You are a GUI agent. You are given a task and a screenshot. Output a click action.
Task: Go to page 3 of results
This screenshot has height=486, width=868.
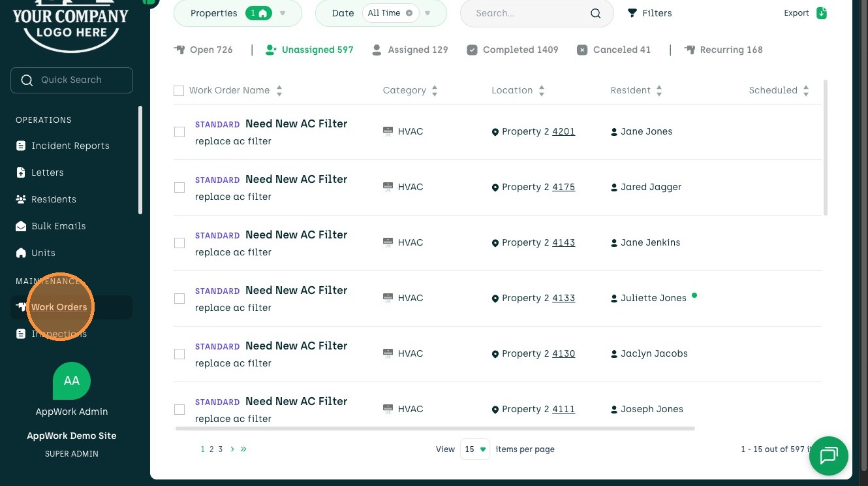tap(221, 449)
